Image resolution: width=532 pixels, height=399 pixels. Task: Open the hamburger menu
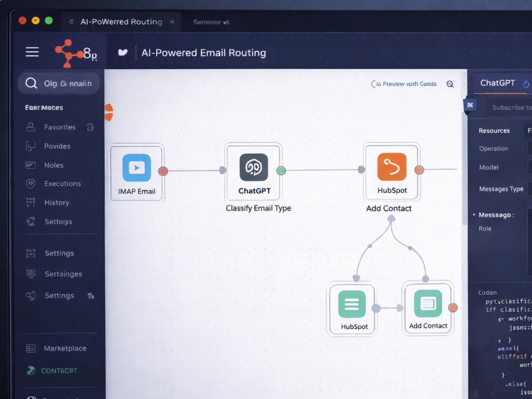pyautogui.click(x=32, y=52)
